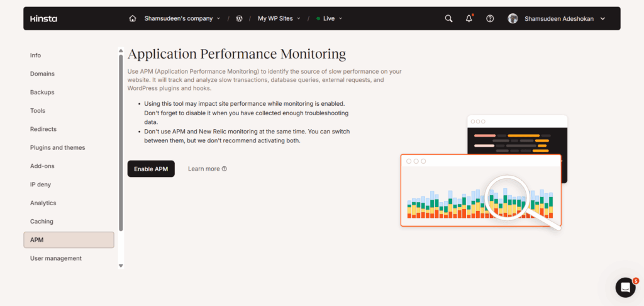Click the Enable APM button
Image resolution: width=644 pixels, height=306 pixels.
151,169
